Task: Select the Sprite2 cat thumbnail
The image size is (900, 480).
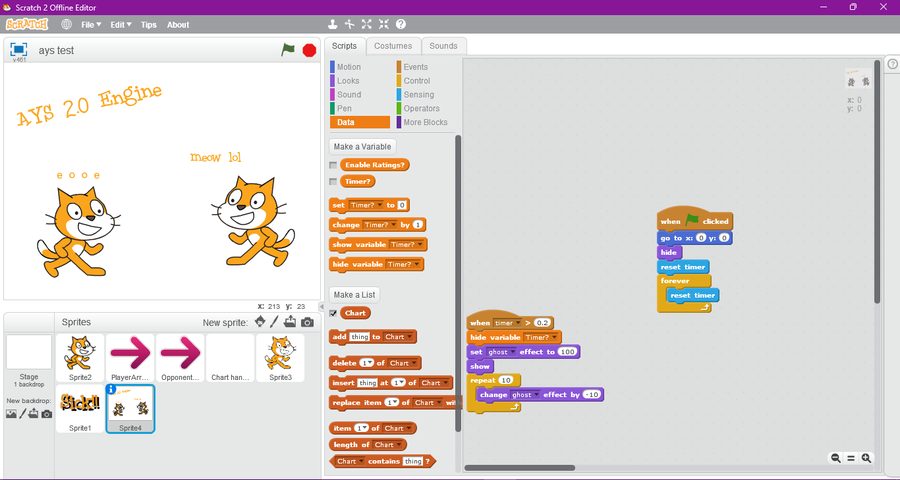Action: pos(80,358)
